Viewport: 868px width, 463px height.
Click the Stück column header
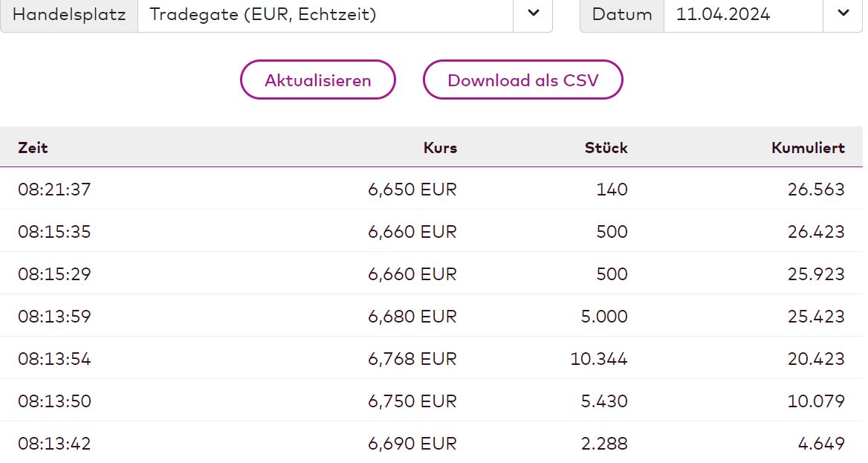point(606,148)
